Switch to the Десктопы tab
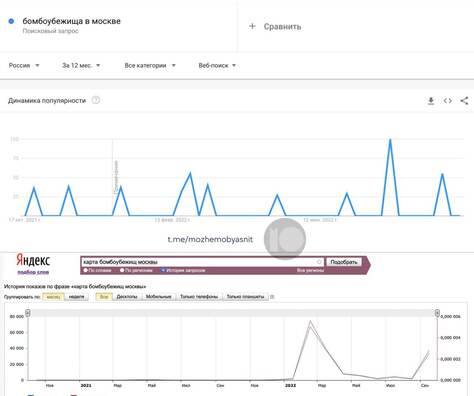Image resolution: width=474 pixels, height=396 pixels. [127, 297]
